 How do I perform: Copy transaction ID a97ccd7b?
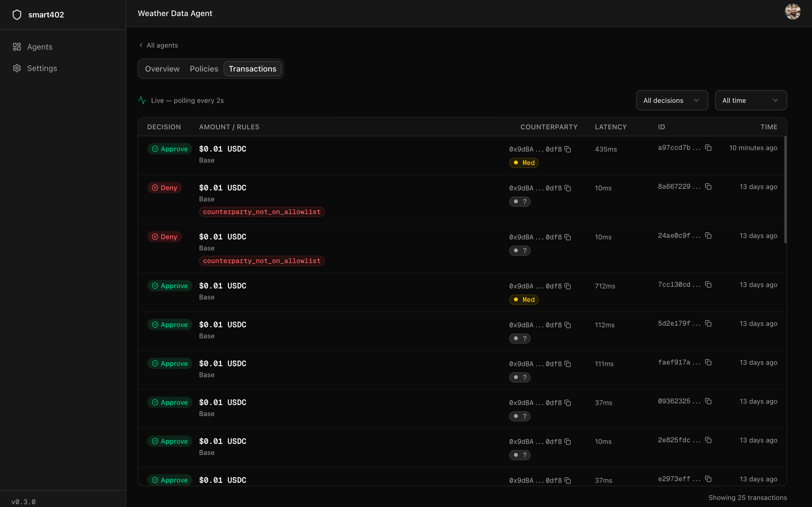click(708, 148)
